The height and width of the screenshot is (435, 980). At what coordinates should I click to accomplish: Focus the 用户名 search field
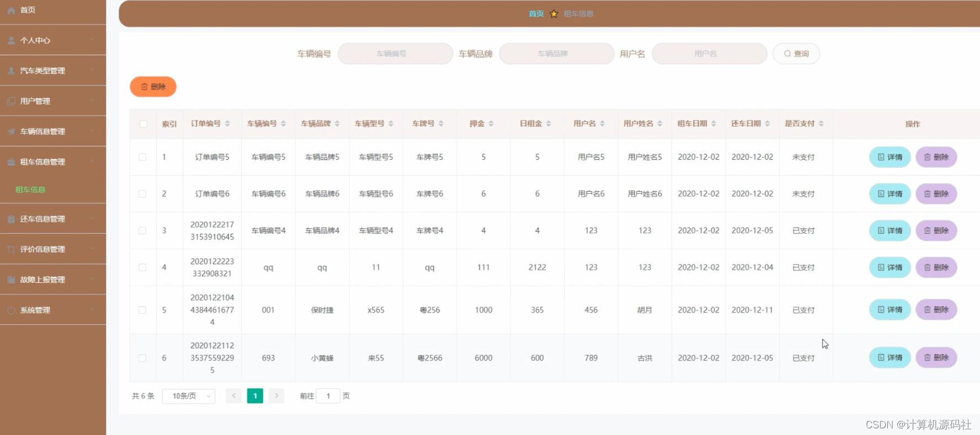point(709,54)
